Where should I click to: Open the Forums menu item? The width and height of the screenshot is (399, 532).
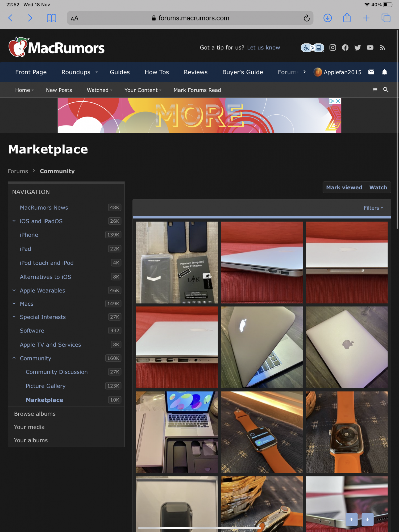click(288, 72)
